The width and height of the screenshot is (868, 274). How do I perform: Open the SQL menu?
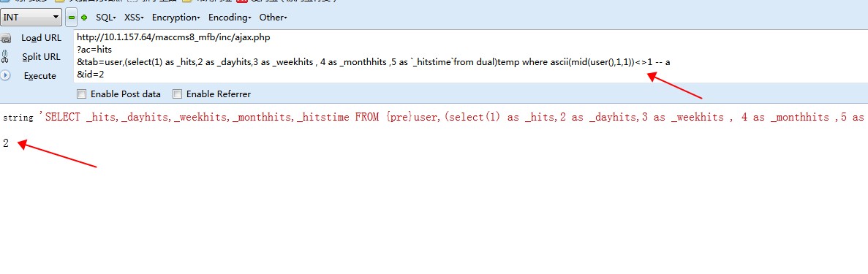[x=106, y=17]
